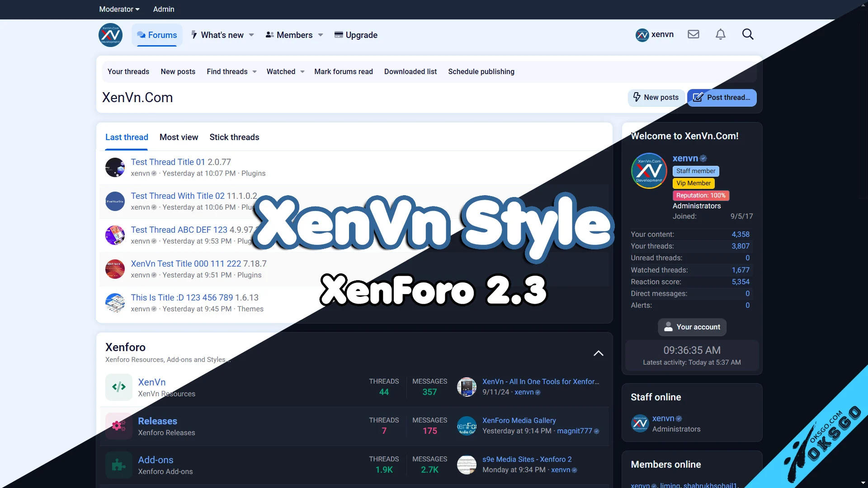
Task: Click verified badge next to xenvn in Welcome panel
Action: (703, 159)
